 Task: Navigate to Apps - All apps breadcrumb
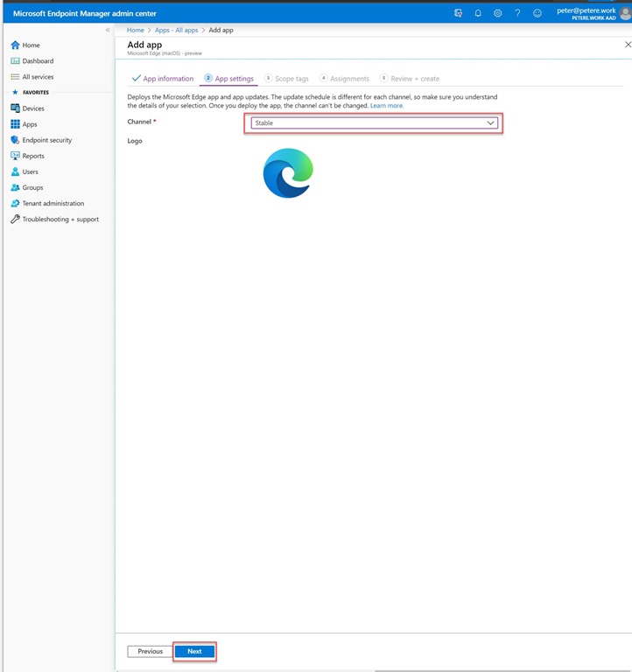177,31
